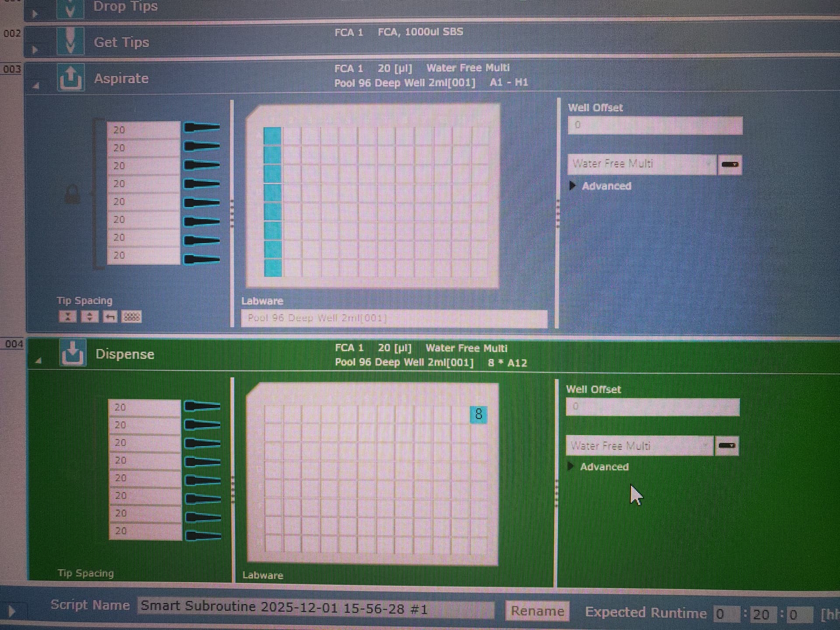
Task: Click expand tip spacing icon in Aspirate
Action: (89, 316)
